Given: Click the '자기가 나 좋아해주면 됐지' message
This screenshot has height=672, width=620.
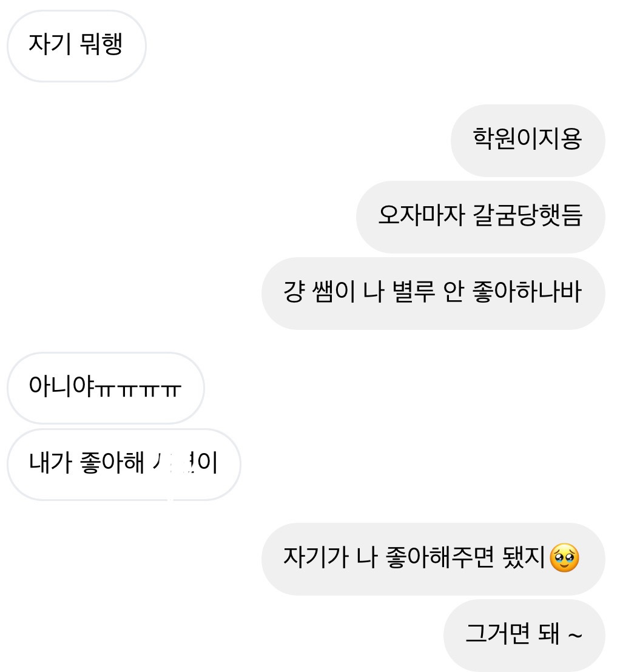Looking at the screenshot, I should (x=434, y=559).
